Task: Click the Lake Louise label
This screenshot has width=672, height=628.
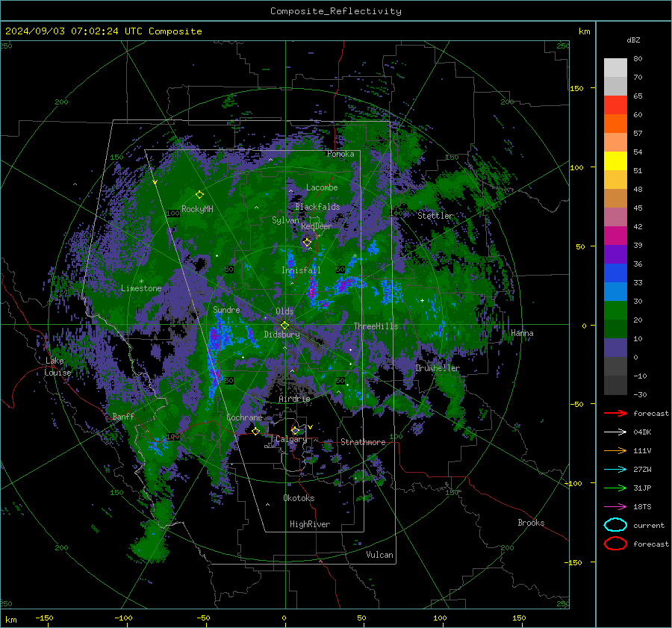Action: pos(57,367)
